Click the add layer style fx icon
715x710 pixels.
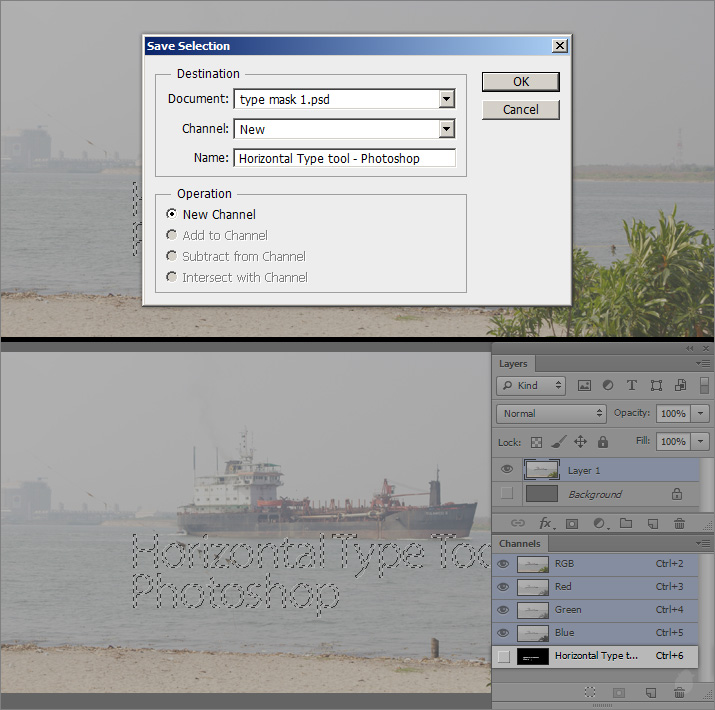pos(546,523)
